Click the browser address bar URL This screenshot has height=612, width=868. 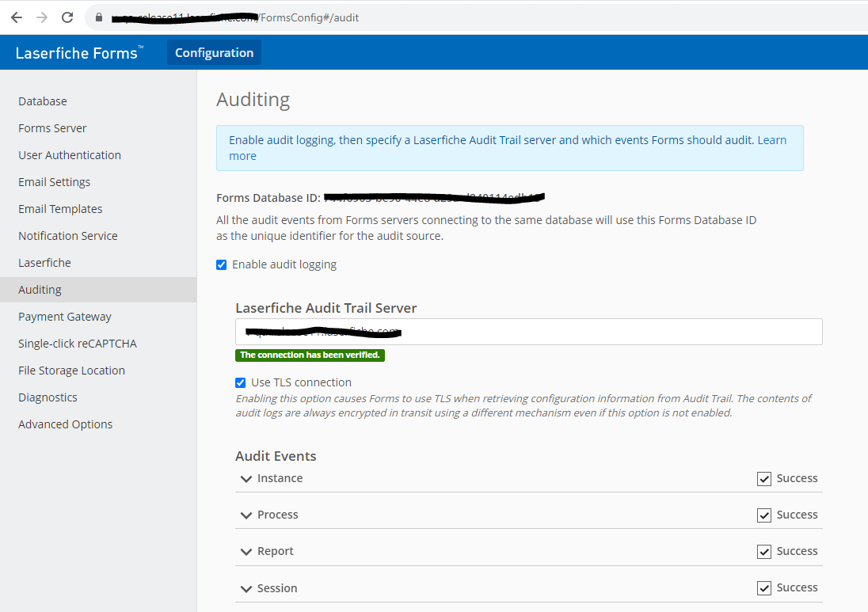(235, 17)
